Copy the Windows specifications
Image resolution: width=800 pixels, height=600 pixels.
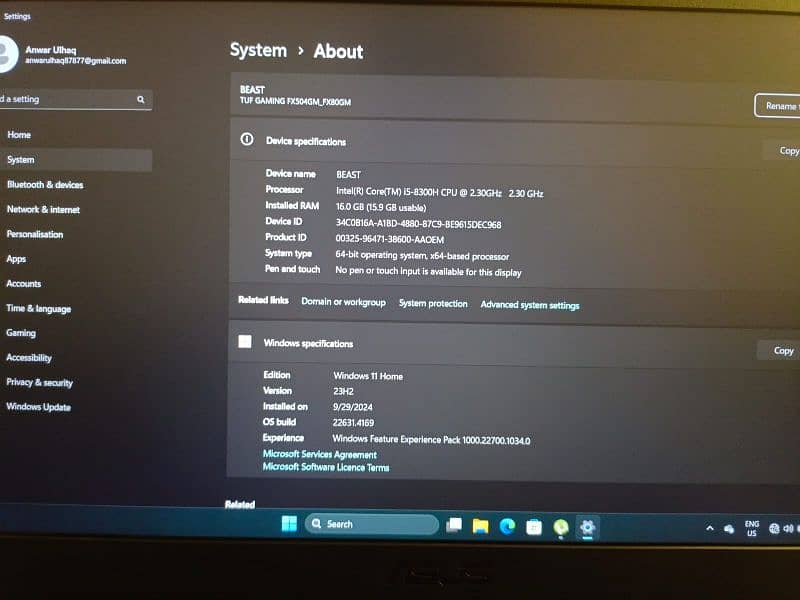(x=782, y=350)
